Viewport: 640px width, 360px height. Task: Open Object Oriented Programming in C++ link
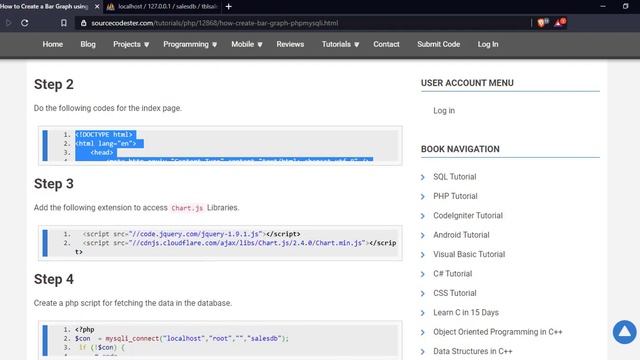pyautogui.click(x=498, y=332)
